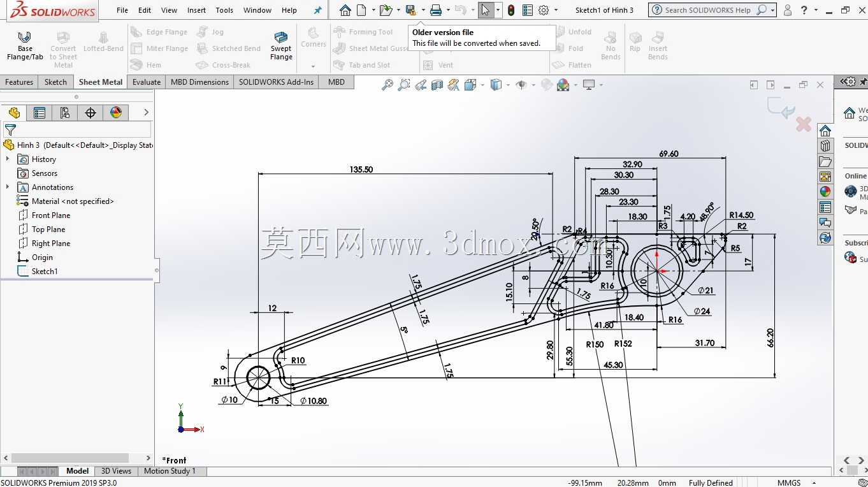This screenshot has width=868, height=487.
Task: Select Sketch1 in the feature tree
Action: click(x=45, y=272)
